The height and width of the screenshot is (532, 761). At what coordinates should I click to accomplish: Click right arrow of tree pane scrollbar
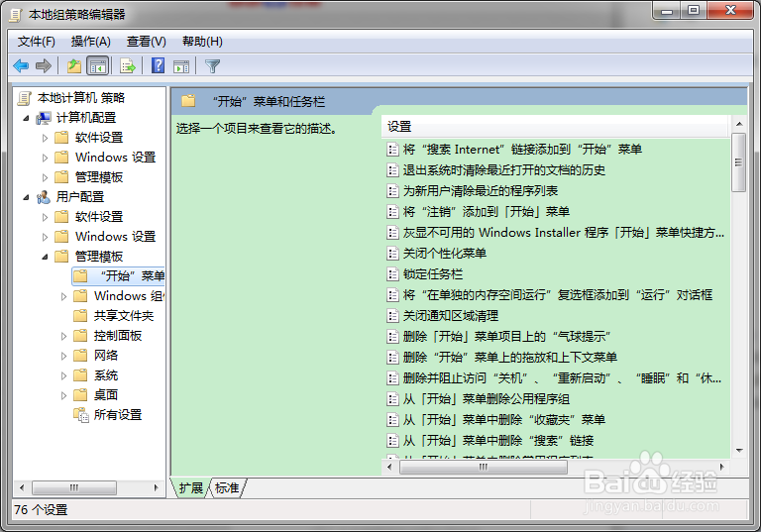(156, 487)
